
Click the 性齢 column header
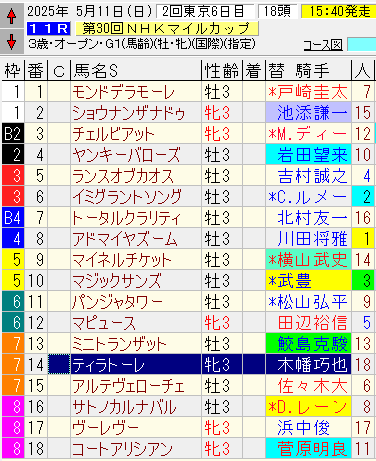pos(222,71)
